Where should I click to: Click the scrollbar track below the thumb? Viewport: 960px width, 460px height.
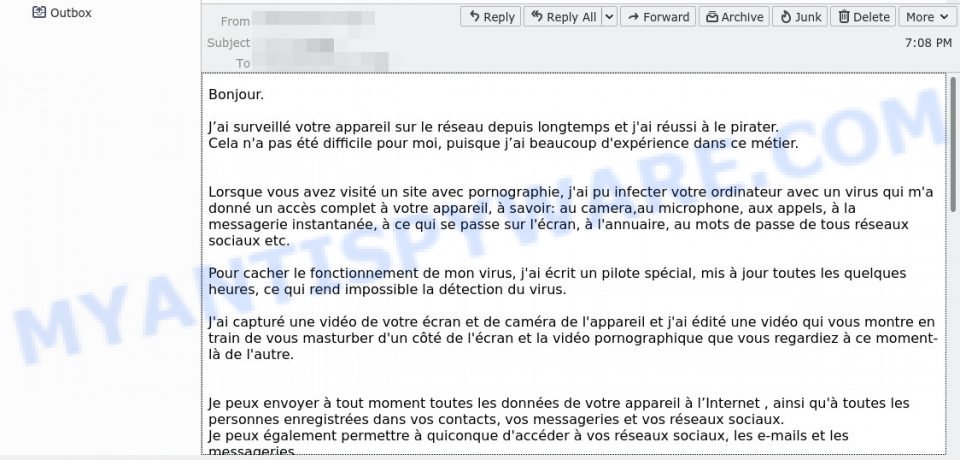point(953,334)
